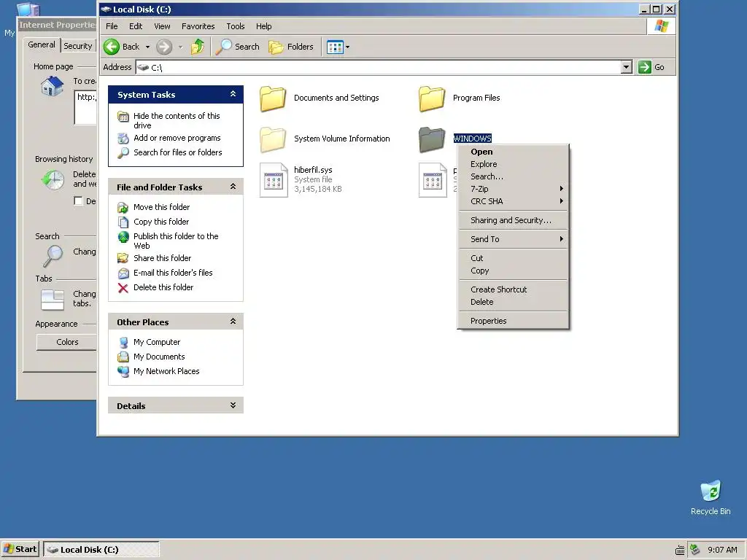
Task: Click the Back arrow icon in the toolbar
Action: point(112,47)
